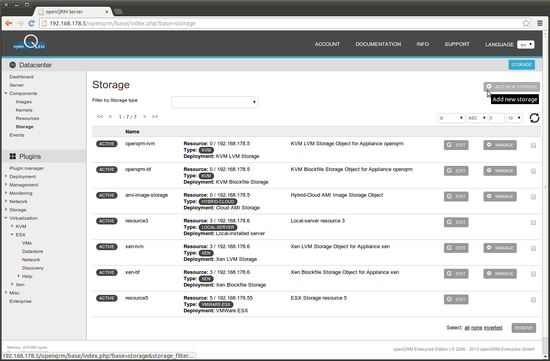550x361 pixels.
Task: Click the REMOVE button
Action: [524, 328]
